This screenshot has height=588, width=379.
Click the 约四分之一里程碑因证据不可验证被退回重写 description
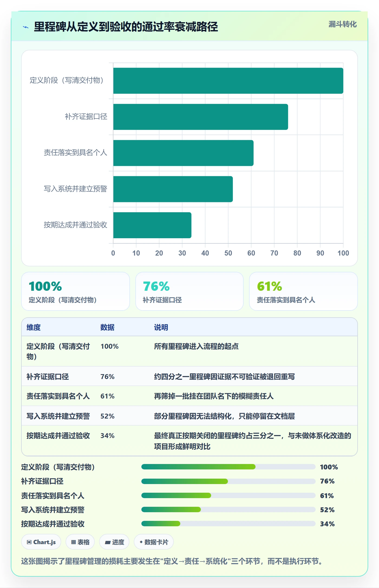[x=224, y=377]
